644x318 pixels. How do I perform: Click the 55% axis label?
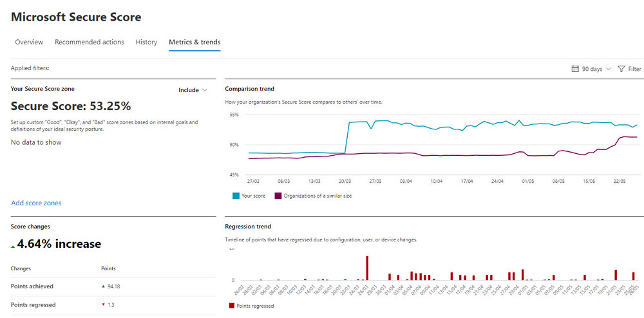click(234, 115)
